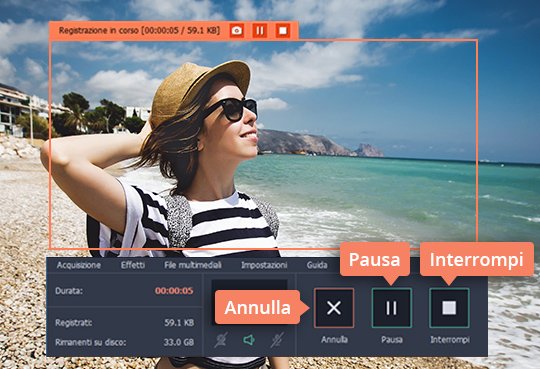Viewport: 540px width, 369px height.
Task: Click the orange Pausa callout bubble
Action: point(375,259)
